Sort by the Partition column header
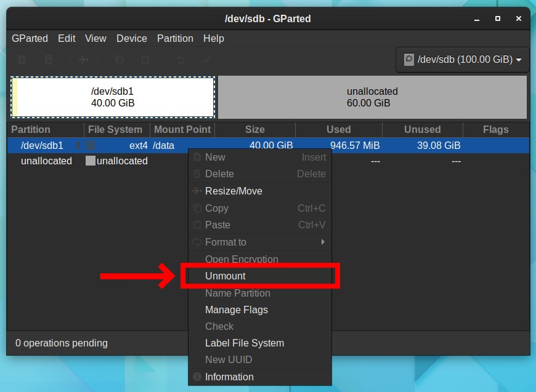536x392 pixels. (x=46, y=129)
